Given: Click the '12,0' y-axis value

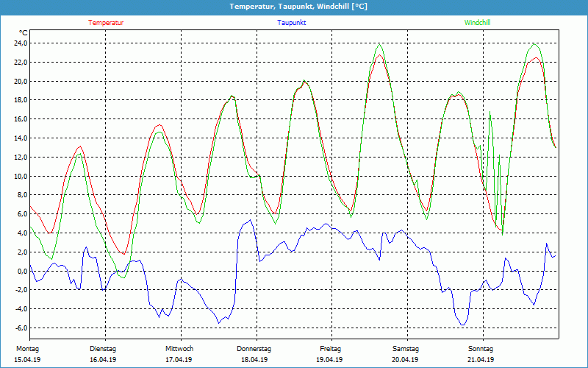Looking at the screenshot, I should [x=21, y=157].
